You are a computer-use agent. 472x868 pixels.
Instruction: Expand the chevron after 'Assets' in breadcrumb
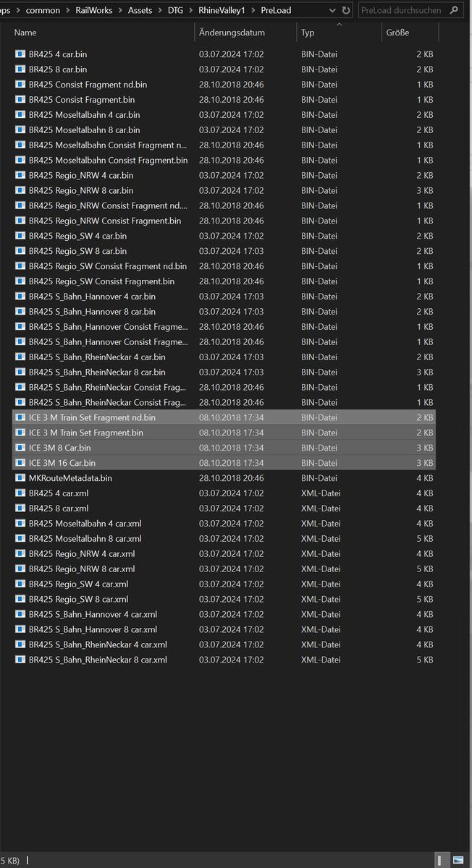[160, 11]
